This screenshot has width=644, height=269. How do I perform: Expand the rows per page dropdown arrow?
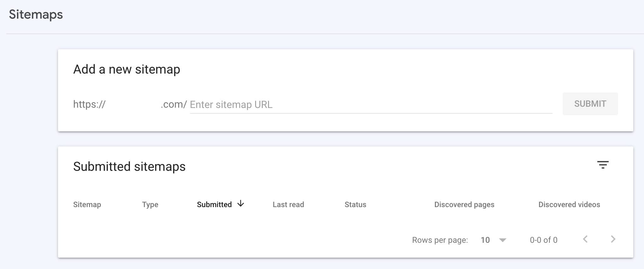click(x=503, y=240)
